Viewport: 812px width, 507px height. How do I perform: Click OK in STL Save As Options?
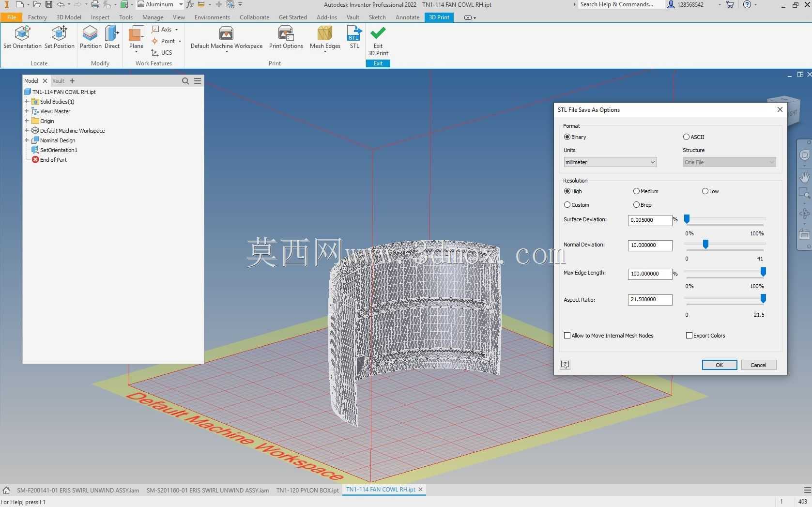720,365
